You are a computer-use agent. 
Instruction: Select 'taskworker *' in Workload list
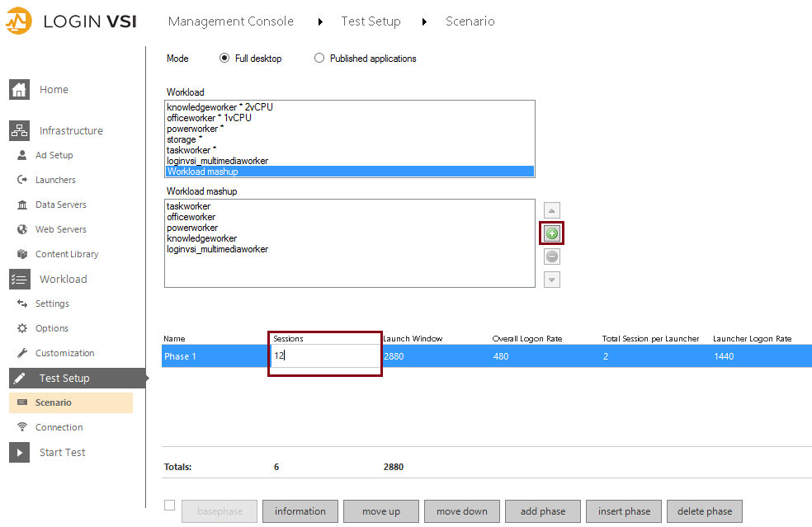coord(350,150)
